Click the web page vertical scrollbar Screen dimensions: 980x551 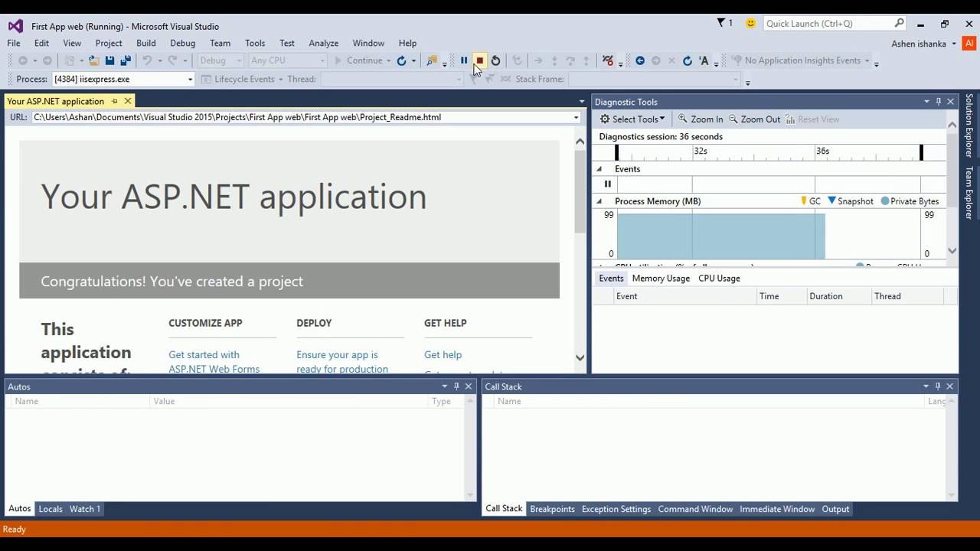(580, 249)
